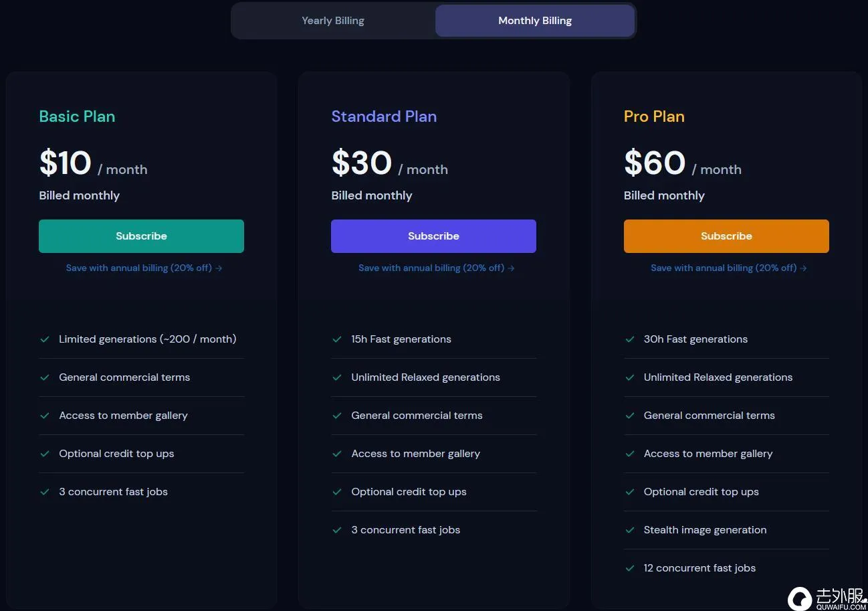Click the Pro Plan heading

click(x=654, y=116)
